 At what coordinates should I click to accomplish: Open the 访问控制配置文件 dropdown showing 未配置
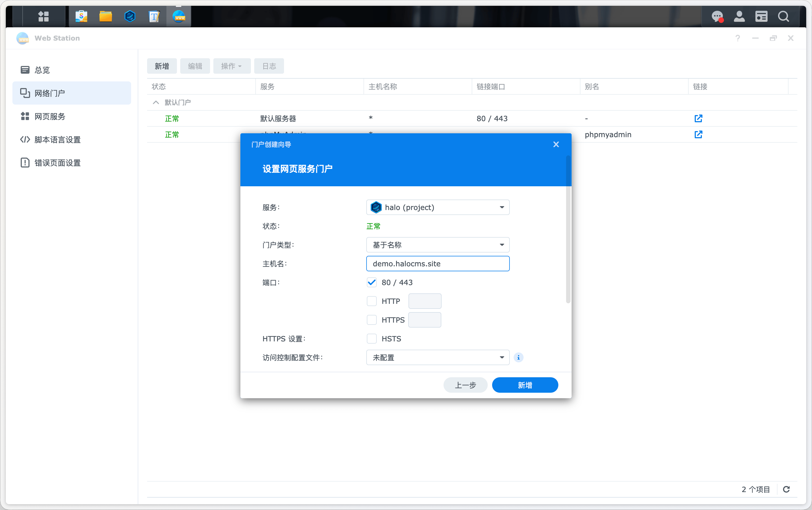pyautogui.click(x=438, y=357)
